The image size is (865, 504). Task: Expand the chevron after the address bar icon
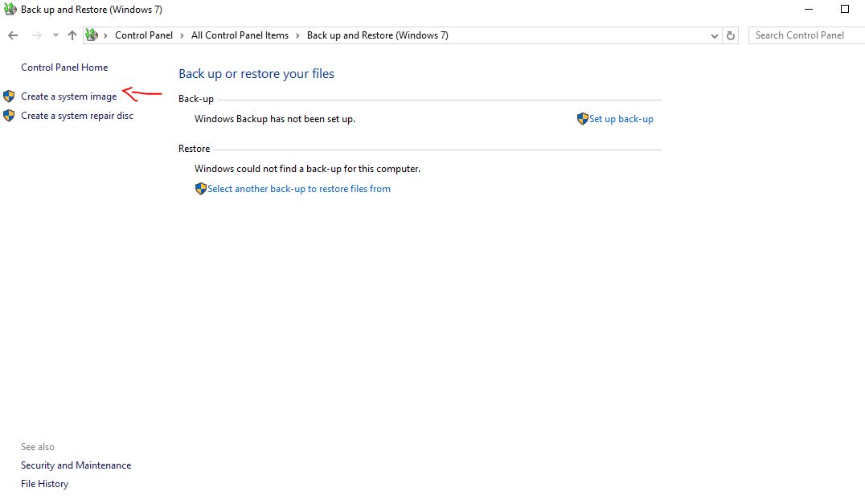click(105, 35)
